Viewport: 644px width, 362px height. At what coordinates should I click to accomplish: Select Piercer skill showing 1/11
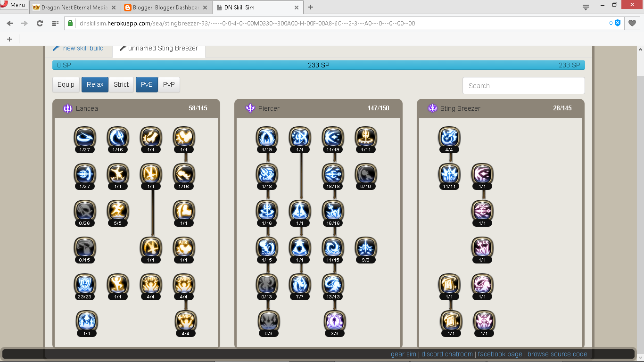click(x=366, y=137)
